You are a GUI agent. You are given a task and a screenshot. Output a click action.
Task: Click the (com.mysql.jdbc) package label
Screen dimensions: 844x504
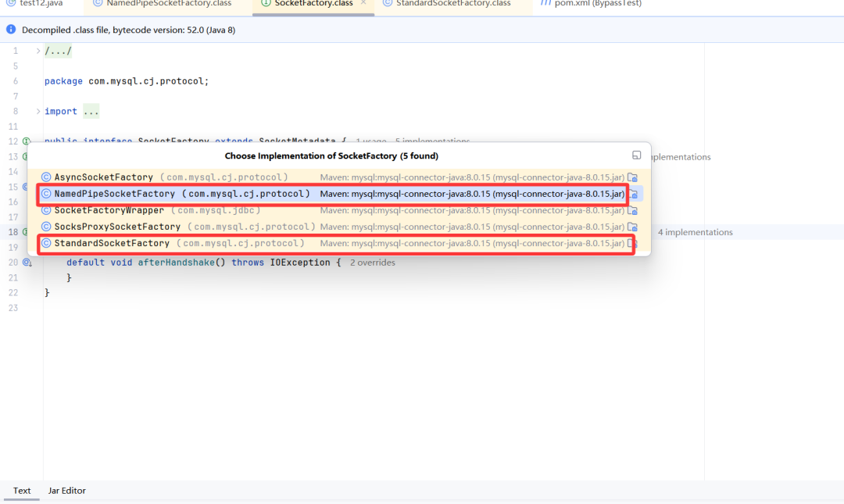[216, 210]
